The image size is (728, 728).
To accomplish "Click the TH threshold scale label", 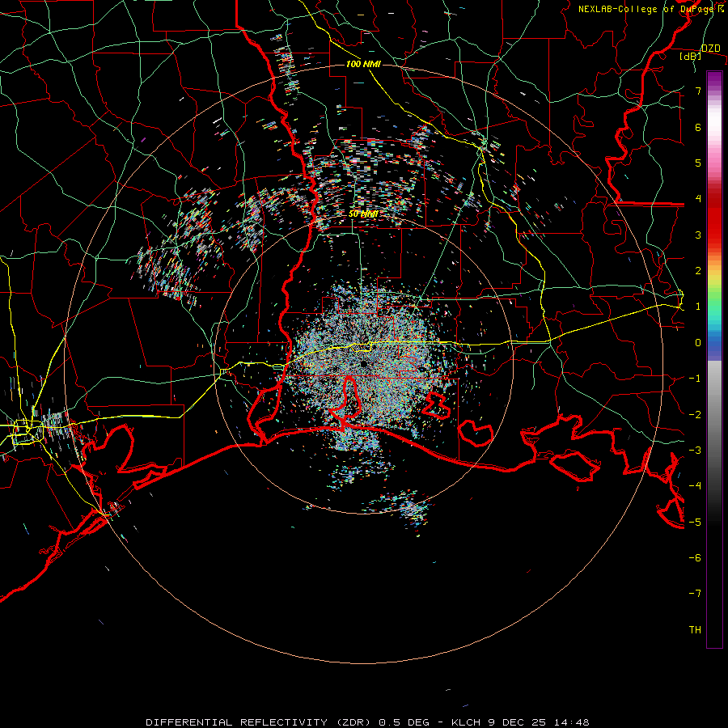I will 695,630.
